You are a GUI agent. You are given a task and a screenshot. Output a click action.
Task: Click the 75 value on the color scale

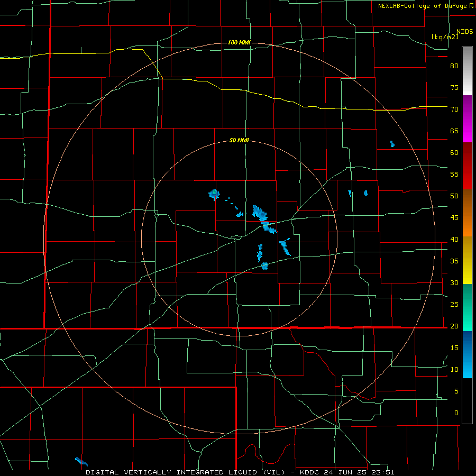click(454, 87)
